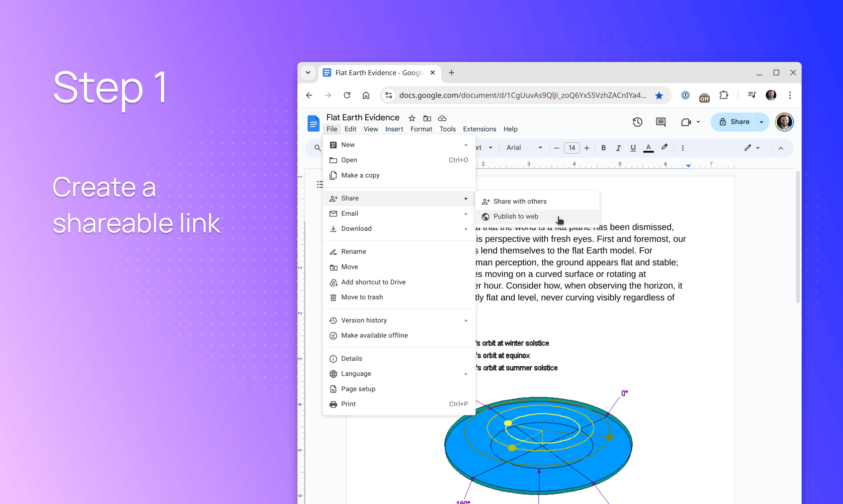Image resolution: width=843 pixels, height=504 pixels.
Task: Click the font size 14 input field
Action: (572, 148)
